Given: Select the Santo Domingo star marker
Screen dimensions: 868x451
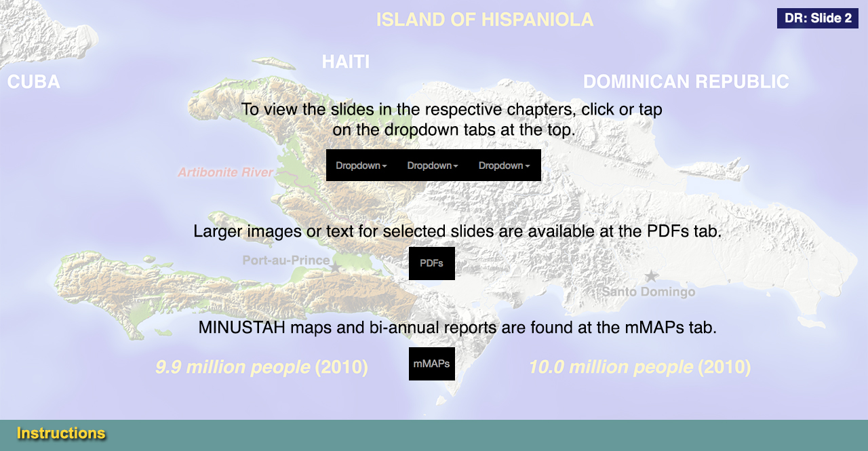Looking at the screenshot, I should pyautogui.click(x=651, y=276).
